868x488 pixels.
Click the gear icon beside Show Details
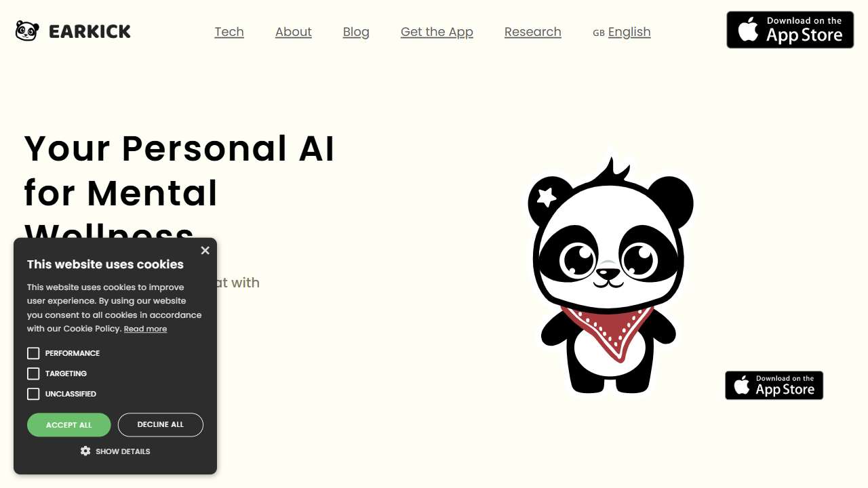pyautogui.click(x=85, y=451)
